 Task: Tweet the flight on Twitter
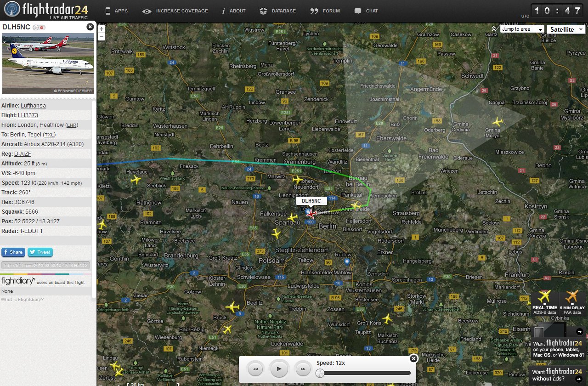pyautogui.click(x=40, y=252)
